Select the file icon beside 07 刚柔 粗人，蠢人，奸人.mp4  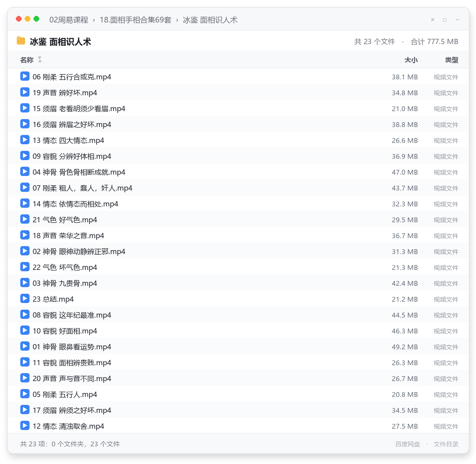coord(25,187)
